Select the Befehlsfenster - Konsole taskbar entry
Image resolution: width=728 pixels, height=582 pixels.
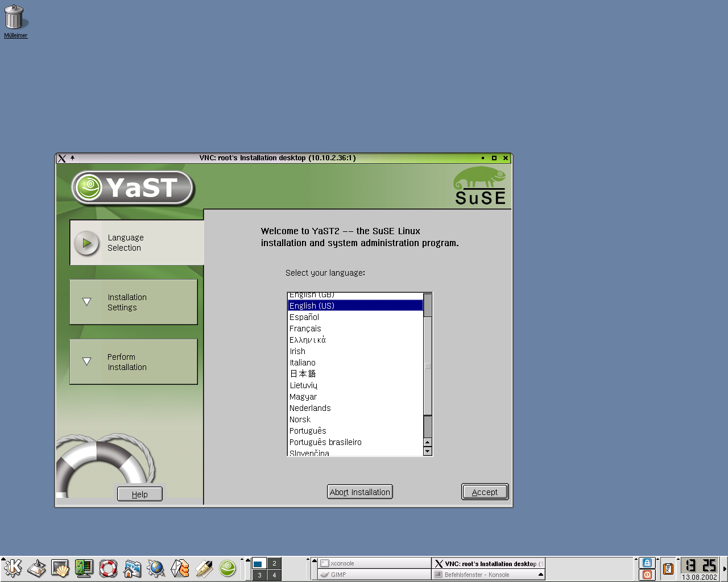485,575
